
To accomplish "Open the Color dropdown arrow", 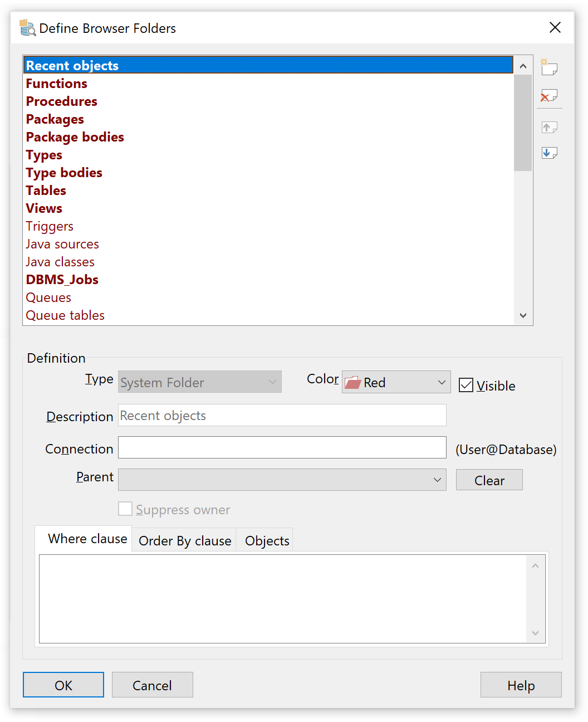I will 442,383.
